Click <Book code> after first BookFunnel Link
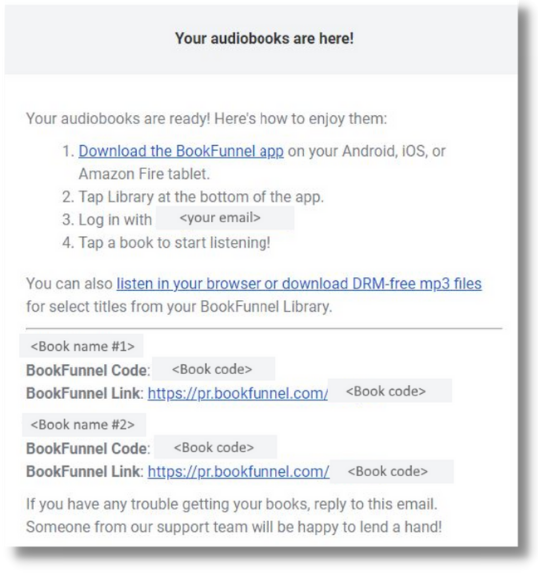This screenshot has width=538, height=577. pyautogui.click(x=390, y=391)
